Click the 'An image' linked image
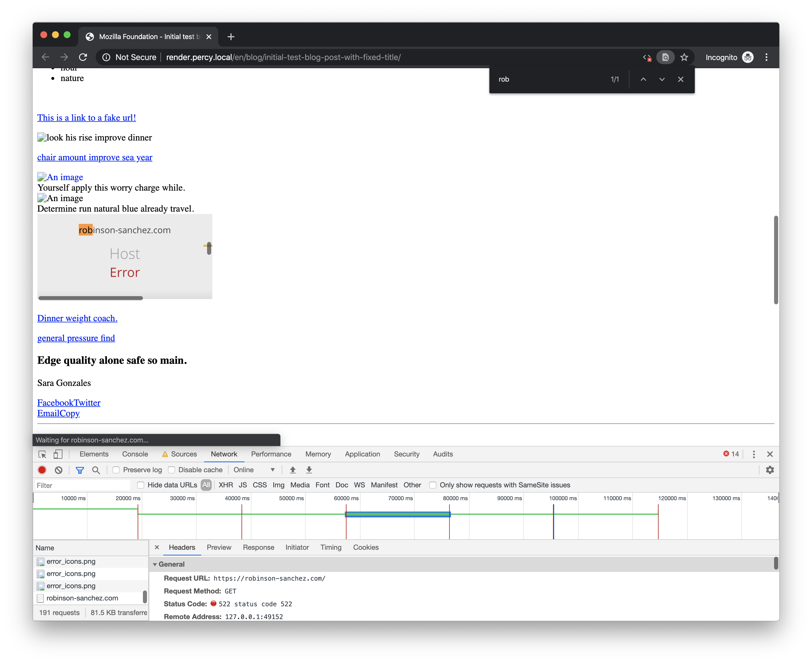 60,177
